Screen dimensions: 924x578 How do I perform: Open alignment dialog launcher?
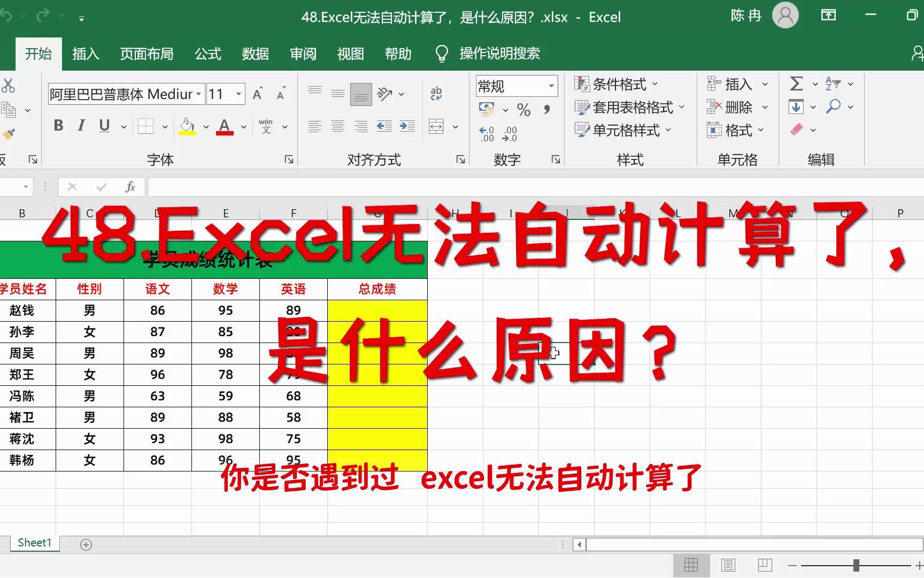(460, 159)
